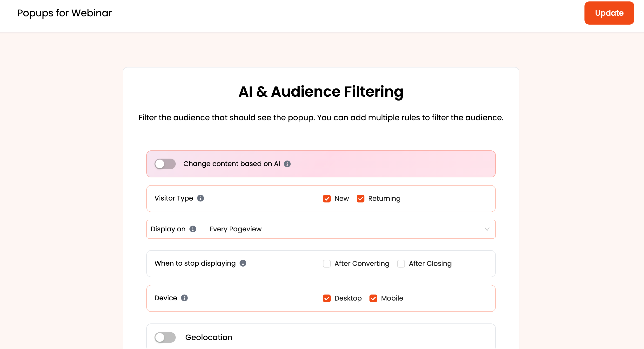Enable the Geolocation toggle

click(x=165, y=337)
